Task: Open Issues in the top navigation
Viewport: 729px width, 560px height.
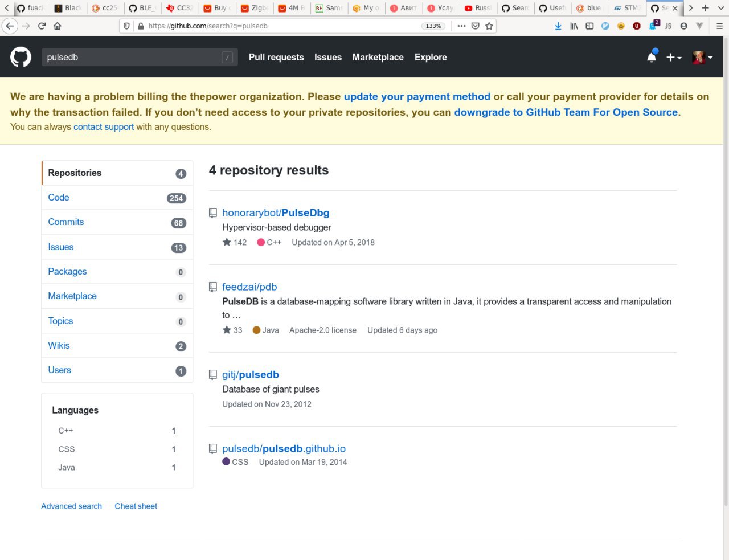Action: [x=328, y=57]
